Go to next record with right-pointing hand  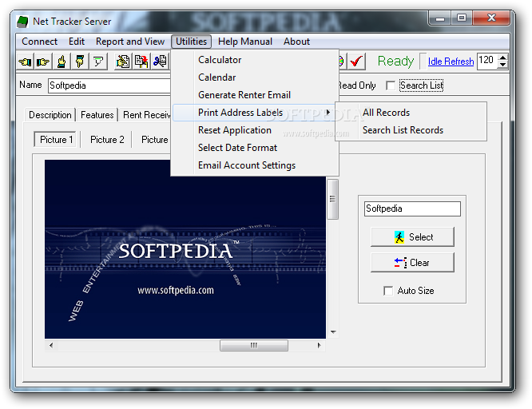[x=43, y=62]
